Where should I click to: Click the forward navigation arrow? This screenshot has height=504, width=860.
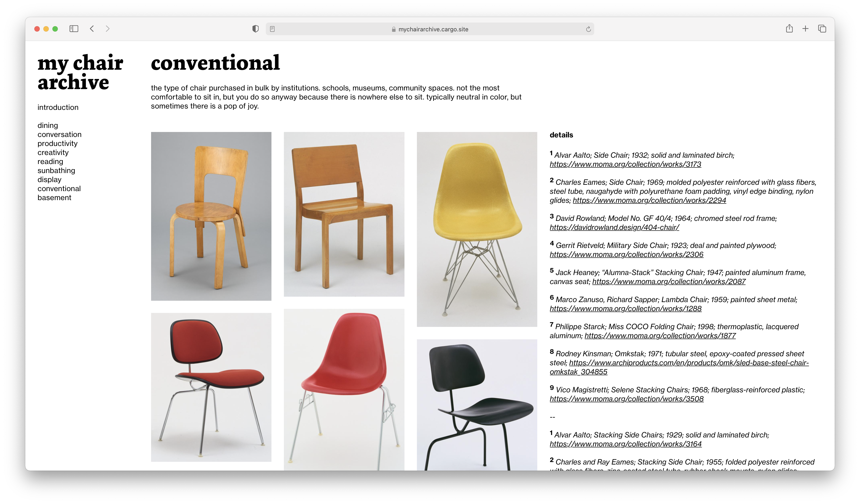[x=107, y=29]
